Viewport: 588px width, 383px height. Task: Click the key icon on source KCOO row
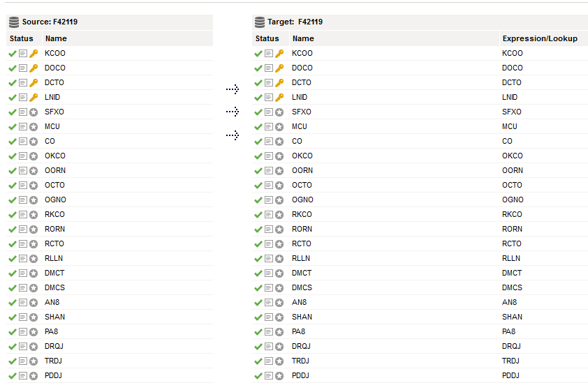point(34,54)
